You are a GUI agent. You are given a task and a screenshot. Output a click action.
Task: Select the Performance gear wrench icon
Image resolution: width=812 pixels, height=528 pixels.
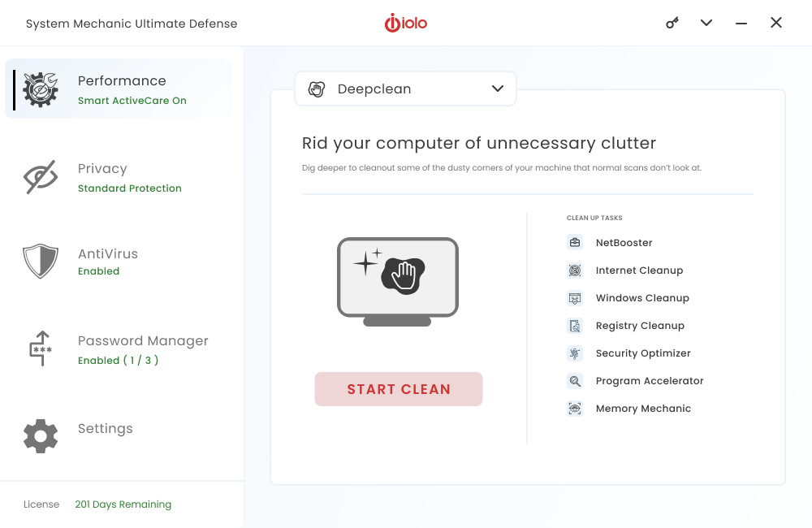point(41,89)
